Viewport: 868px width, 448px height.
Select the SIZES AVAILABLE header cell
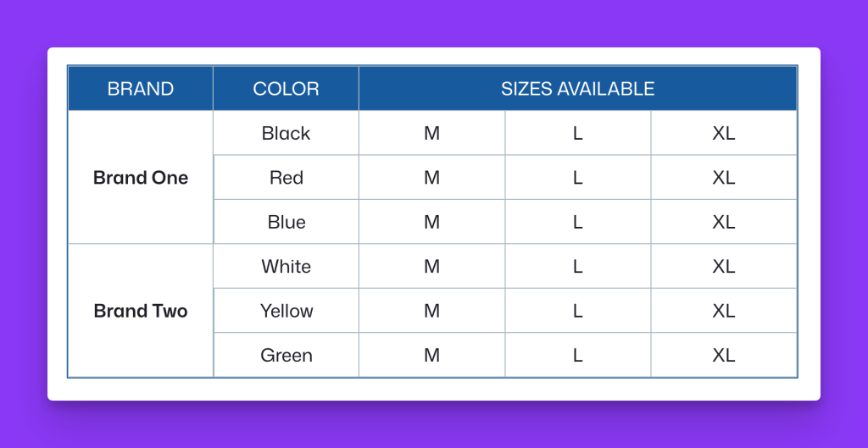coord(578,88)
